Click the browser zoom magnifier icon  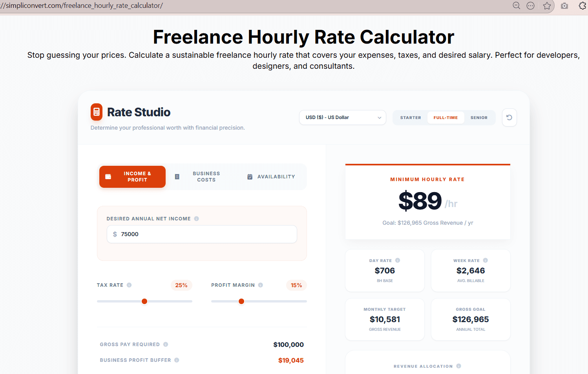pos(517,5)
